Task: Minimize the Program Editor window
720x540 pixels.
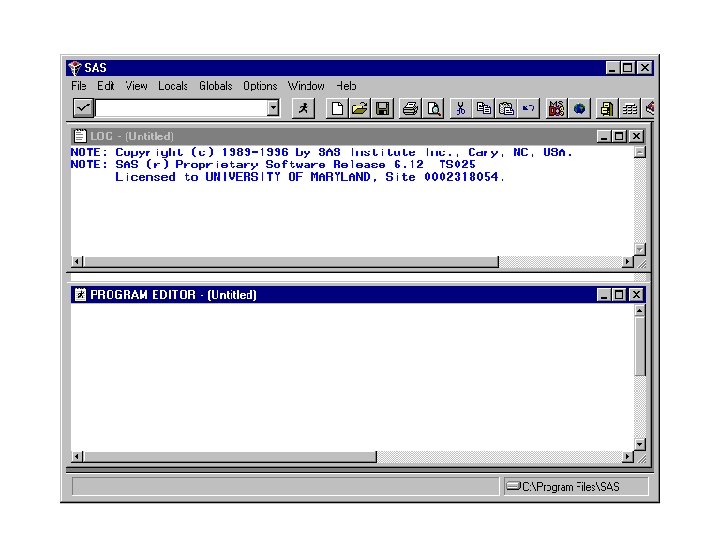Action: 604,295
